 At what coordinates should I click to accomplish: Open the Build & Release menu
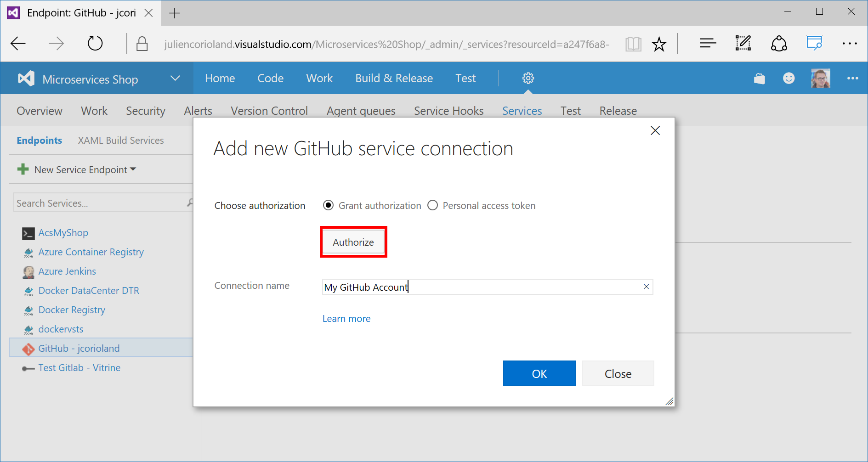393,78
